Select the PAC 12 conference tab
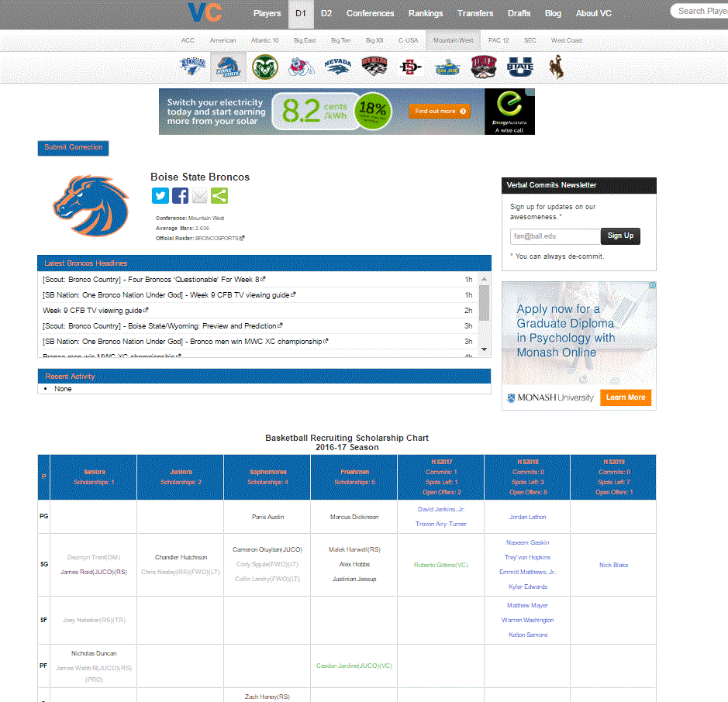The height and width of the screenshot is (702, 728). point(499,40)
